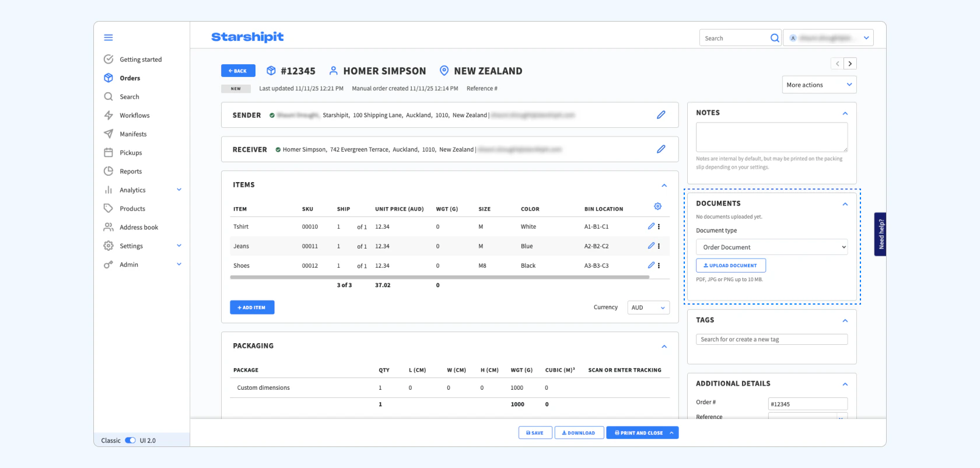This screenshot has width=980, height=468.
Task: Open the More actions dropdown
Action: coord(818,85)
